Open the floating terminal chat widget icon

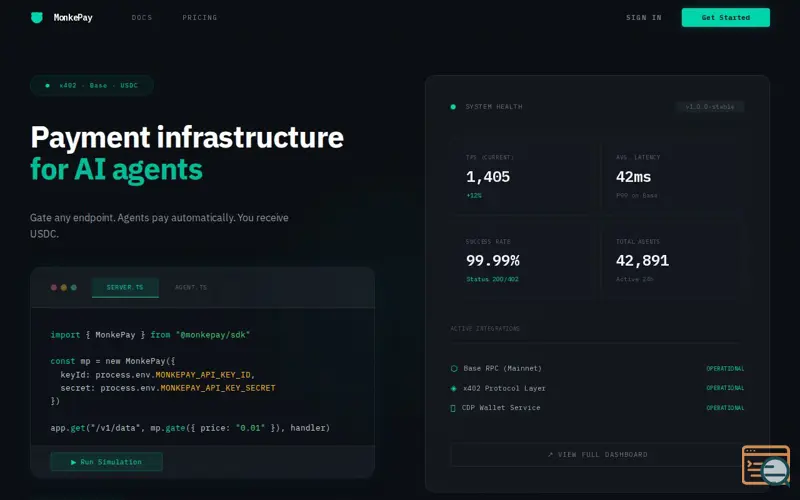[766, 465]
